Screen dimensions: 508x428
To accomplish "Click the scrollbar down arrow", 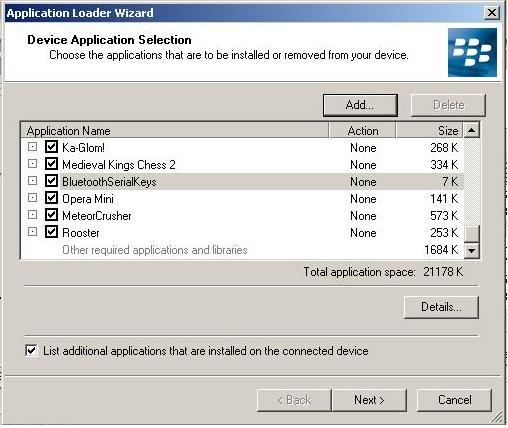I will (472, 250).
